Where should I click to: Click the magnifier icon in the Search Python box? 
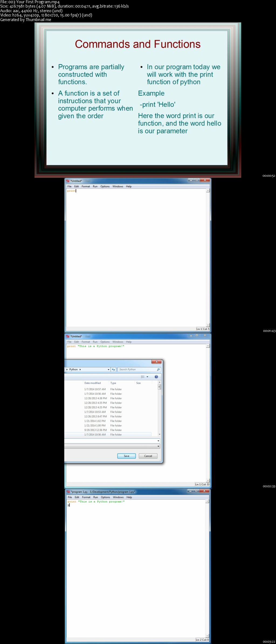point(158,369)
